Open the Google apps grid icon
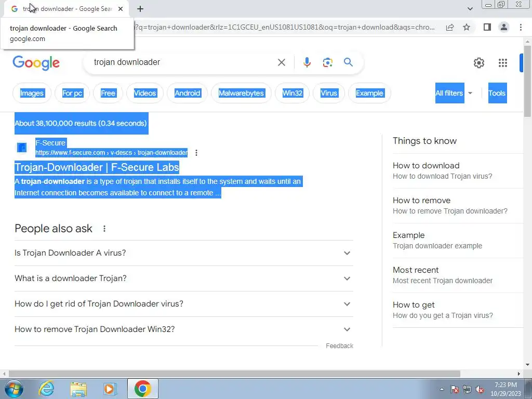The image size is (532, 399). [x=502, y=63]
